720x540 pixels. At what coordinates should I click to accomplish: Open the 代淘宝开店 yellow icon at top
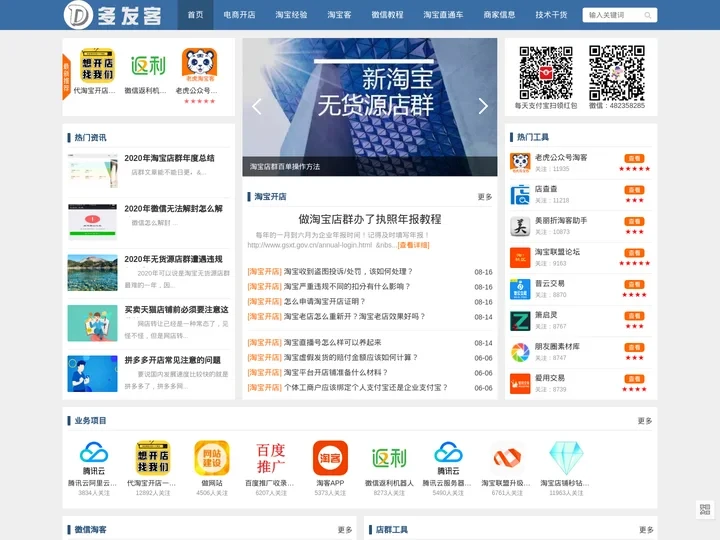click(x=97, y=65)
